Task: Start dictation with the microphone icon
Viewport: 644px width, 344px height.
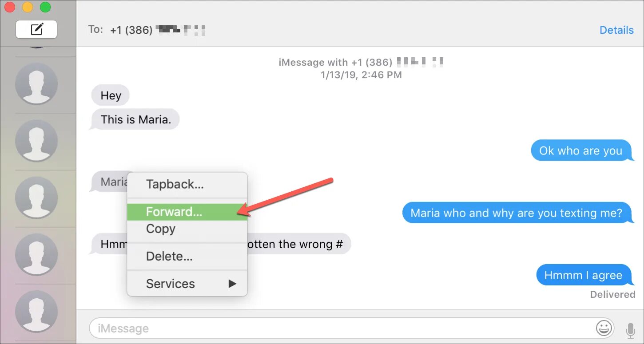Action: click(630, 330)
